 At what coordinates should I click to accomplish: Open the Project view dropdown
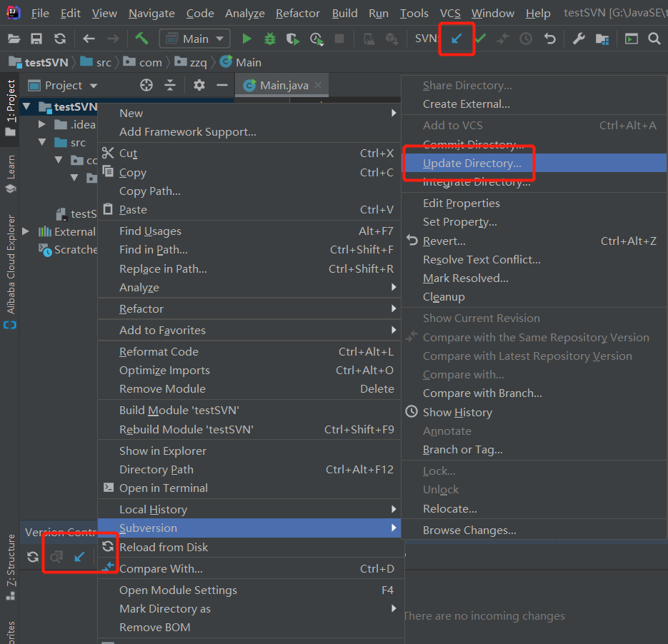(x=63, y=85)
